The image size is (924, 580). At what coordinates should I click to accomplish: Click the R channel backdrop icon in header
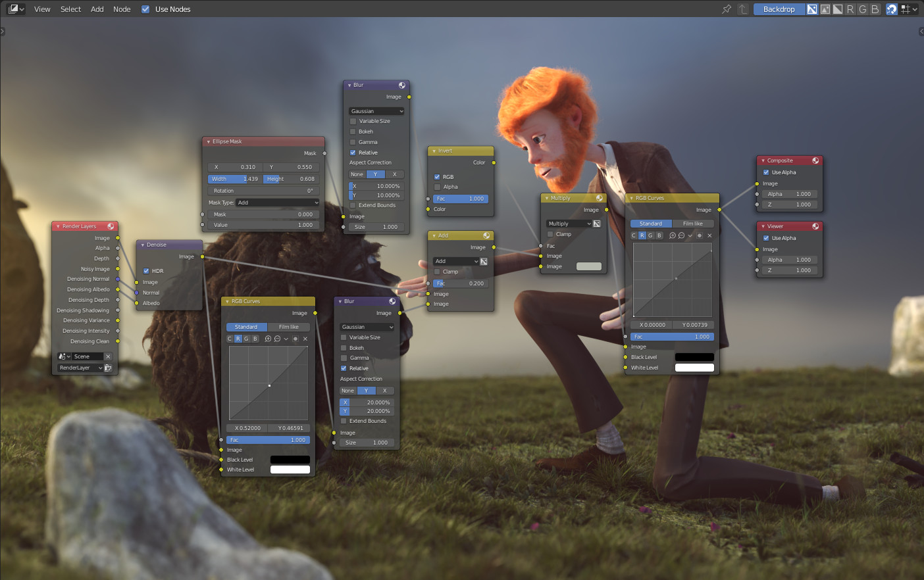851,9
